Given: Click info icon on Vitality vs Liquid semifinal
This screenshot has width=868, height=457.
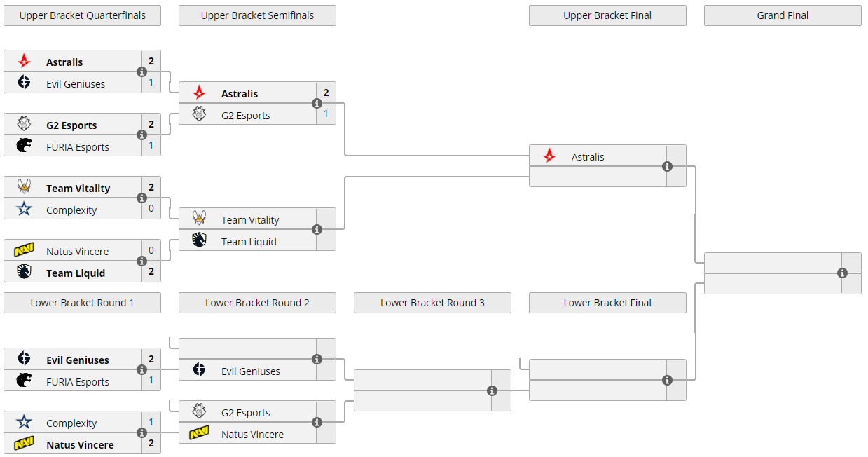Looking at the screenshot, I should tap(317, 230).
